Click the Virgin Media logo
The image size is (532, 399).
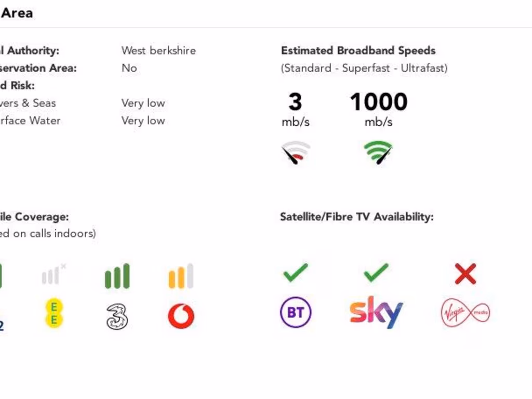(x=465, y=312)
